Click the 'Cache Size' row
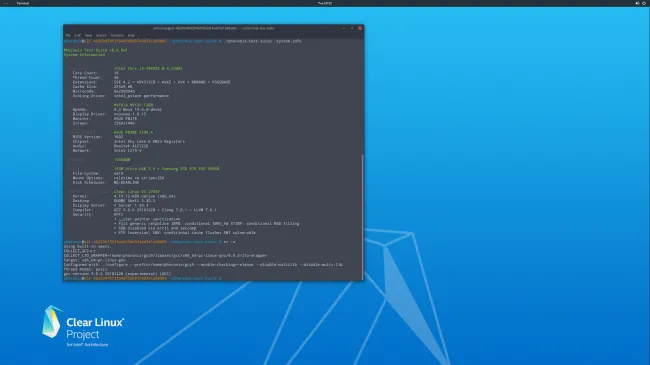Image resolution: width=650 pixels, height=365 pixels. pyautogui.click(x=102, y=87)
